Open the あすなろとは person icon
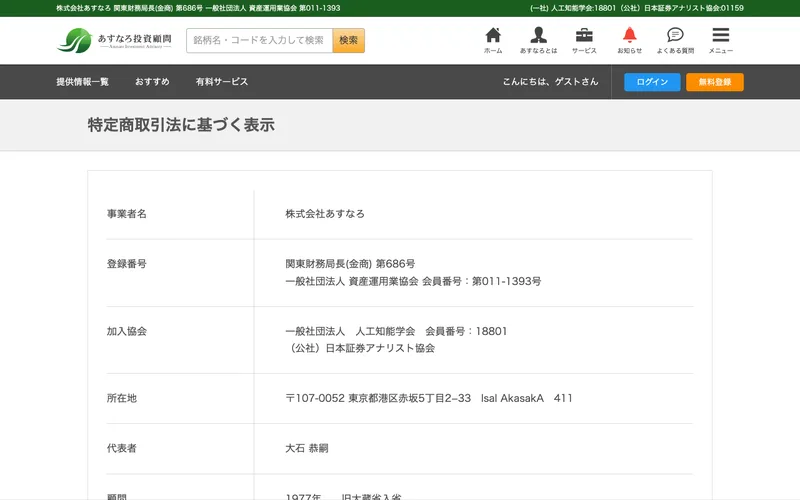 click(538, 40)
